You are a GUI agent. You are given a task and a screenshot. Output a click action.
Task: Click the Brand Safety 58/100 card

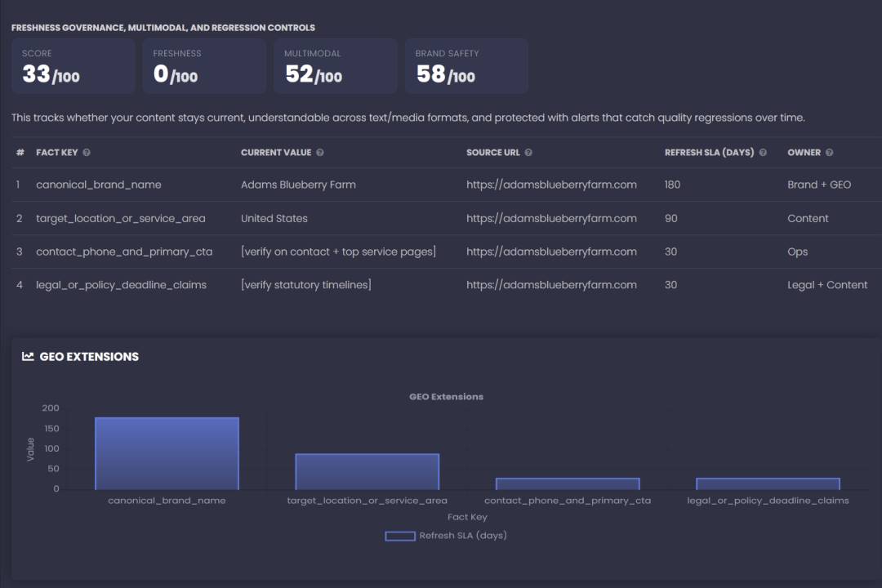coord(466,66)
